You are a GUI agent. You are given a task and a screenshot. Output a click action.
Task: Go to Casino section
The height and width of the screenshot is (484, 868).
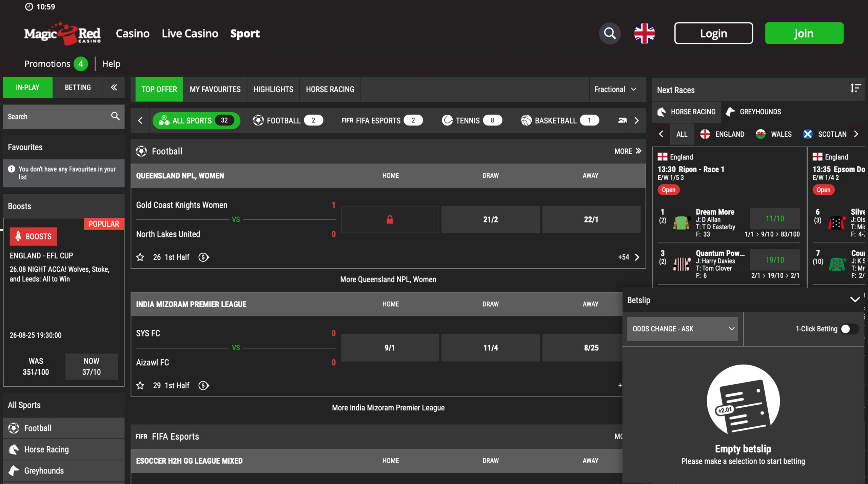coord(133,33)
